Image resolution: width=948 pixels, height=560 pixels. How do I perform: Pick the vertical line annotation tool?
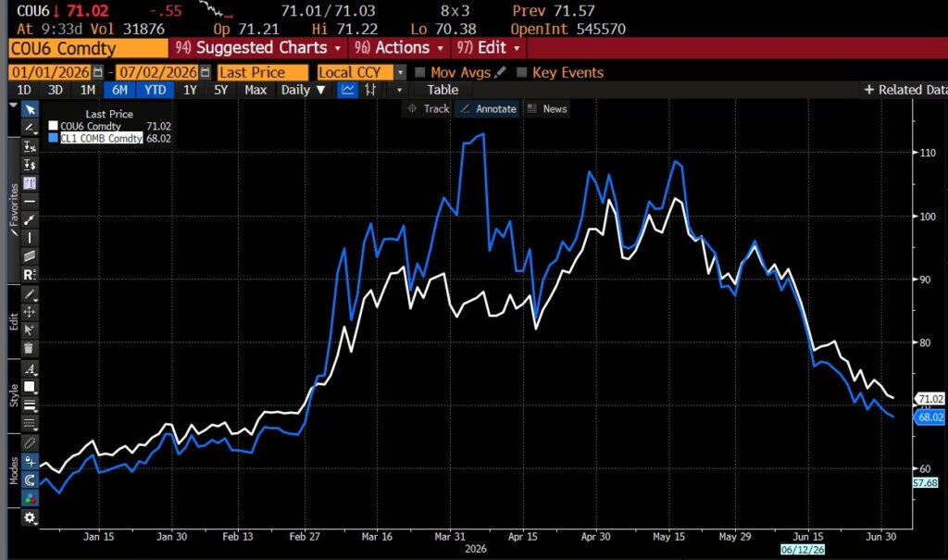pyautogui.click(x=30, y=238)
